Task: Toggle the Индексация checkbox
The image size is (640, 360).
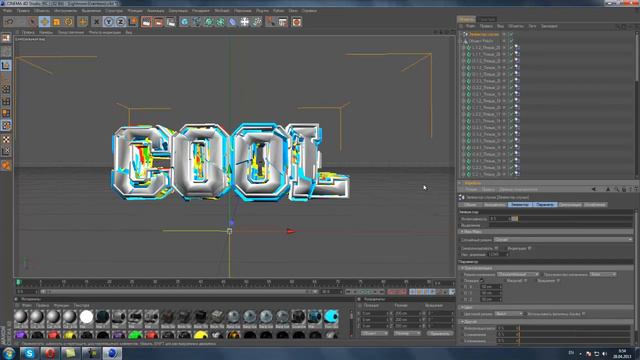Action: click(529, 248)
